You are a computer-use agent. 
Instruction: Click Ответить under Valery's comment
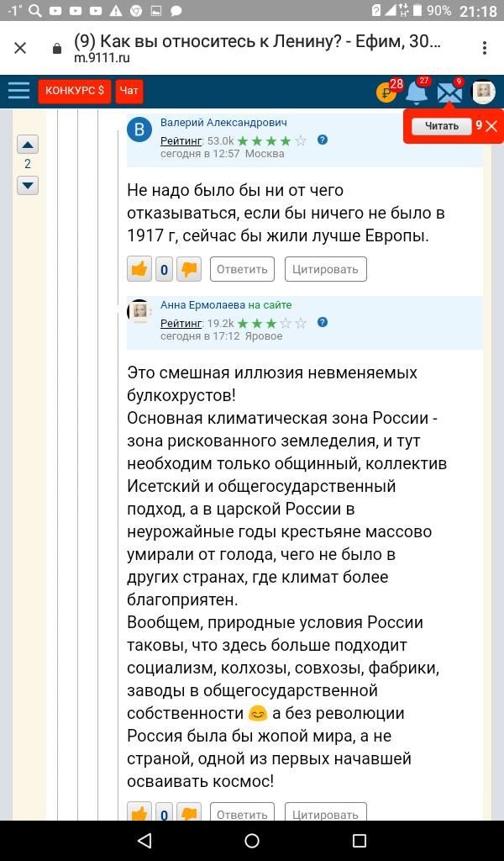[243, 269]
